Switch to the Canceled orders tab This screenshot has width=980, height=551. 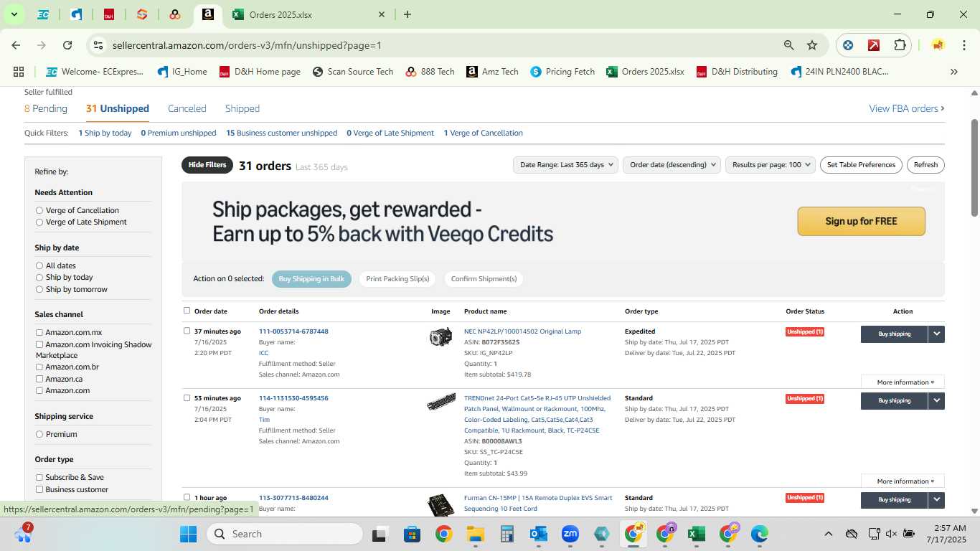point(187,109)
